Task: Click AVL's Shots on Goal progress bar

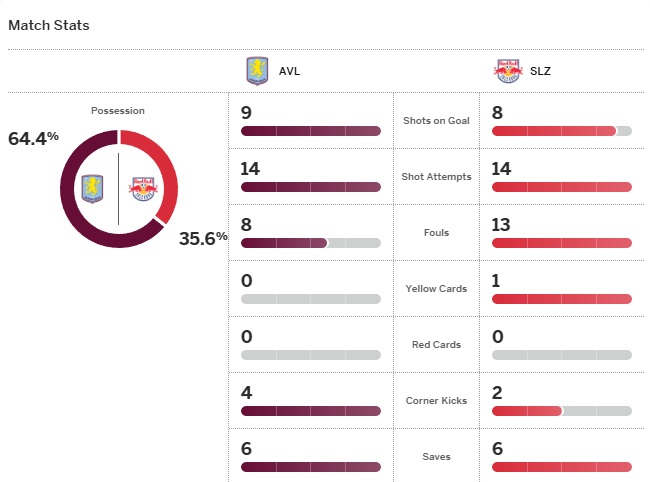Action: [310, 131]
